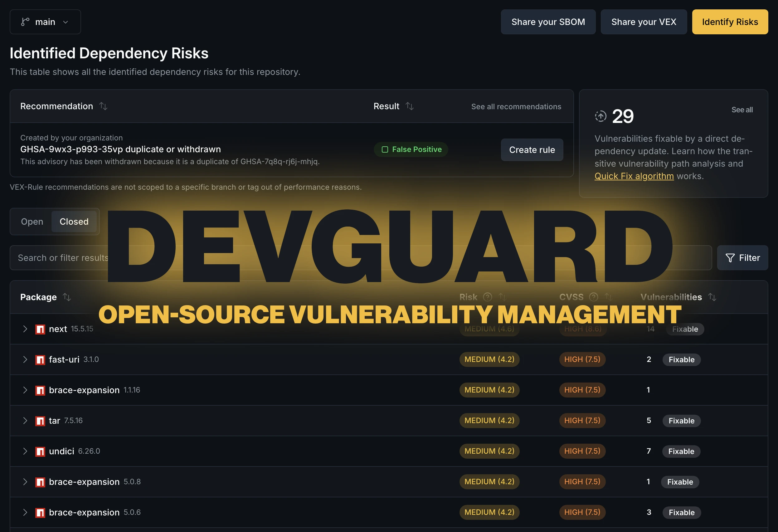The image size is (778, 532).
Task: Click npm icon beside brace-expansion 1.1.16
Action: point(40,390)
